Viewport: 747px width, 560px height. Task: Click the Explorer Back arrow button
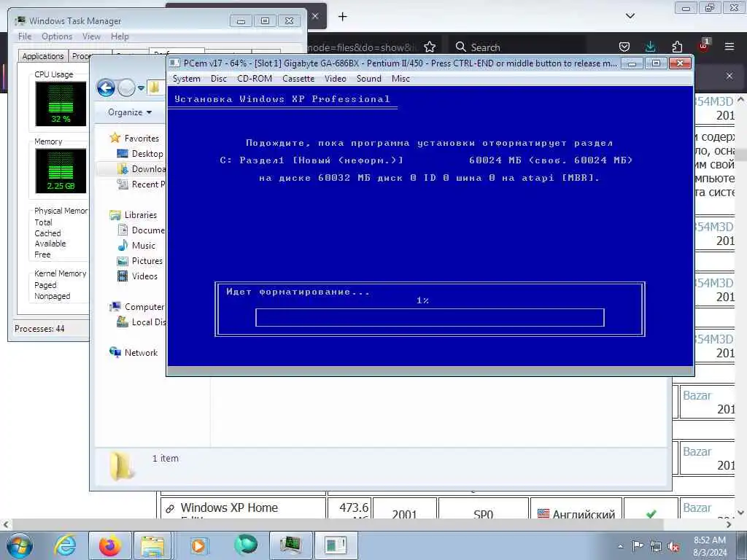[106, 87]
